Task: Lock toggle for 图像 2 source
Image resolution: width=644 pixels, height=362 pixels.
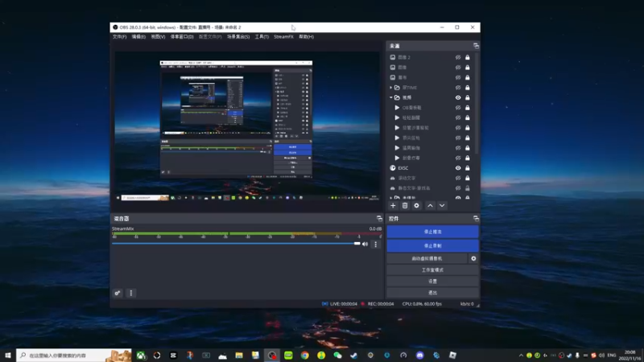Action: pos(468,57)
